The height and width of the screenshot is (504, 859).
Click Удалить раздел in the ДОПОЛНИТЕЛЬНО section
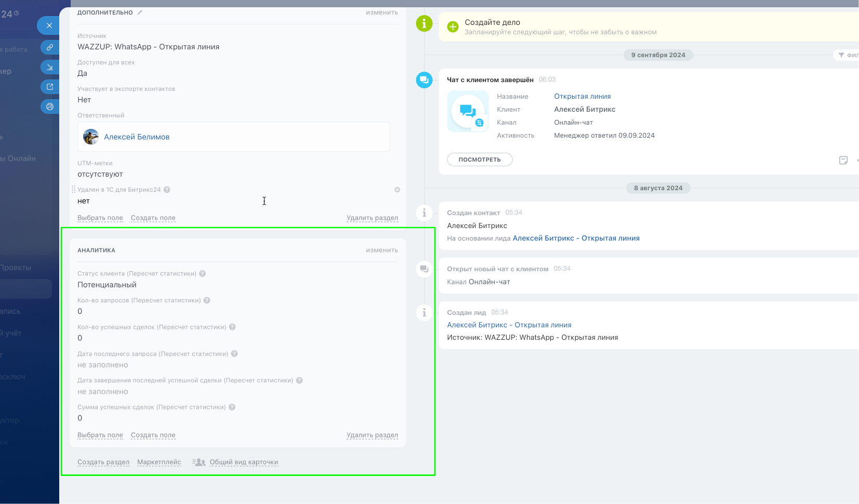[373, 218]
